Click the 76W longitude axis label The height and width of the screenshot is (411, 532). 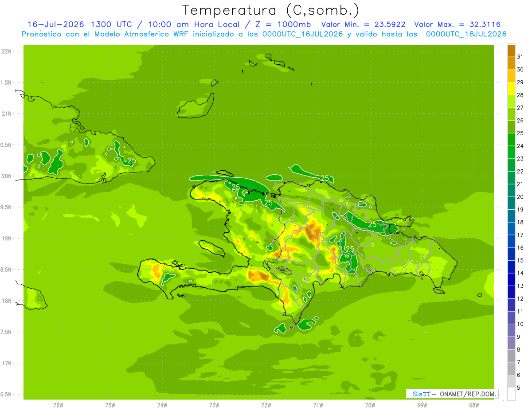pyautogui.click(x=58, y=405)
